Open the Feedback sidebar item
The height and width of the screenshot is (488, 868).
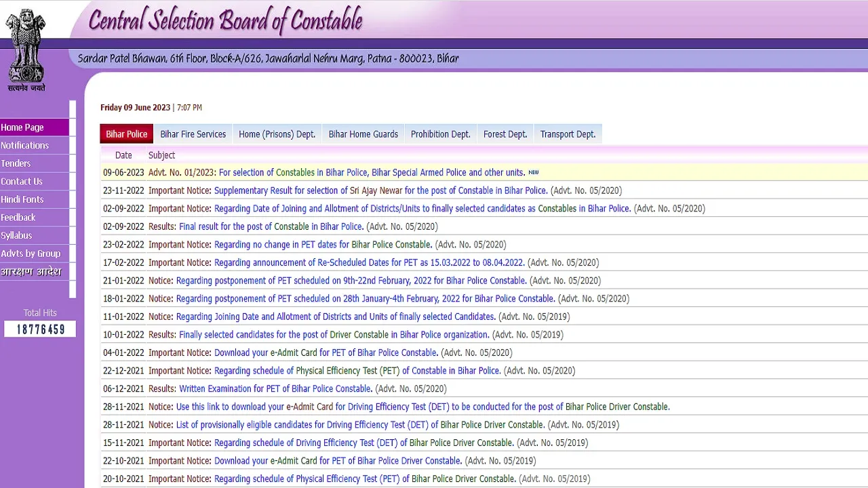tap(34, 218)
